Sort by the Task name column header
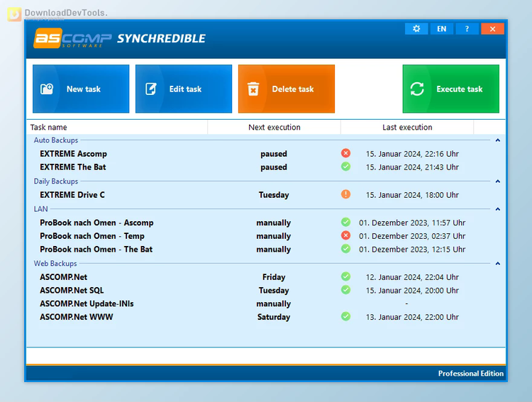This screenshot has height=402, width=532. tap(117, 127)
